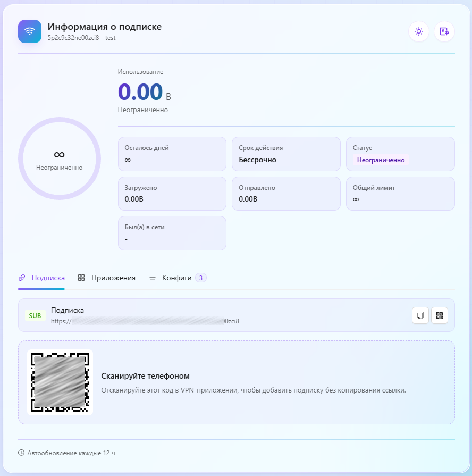
Task: Open the Конфиги tab
Action: tap(177, 278)
